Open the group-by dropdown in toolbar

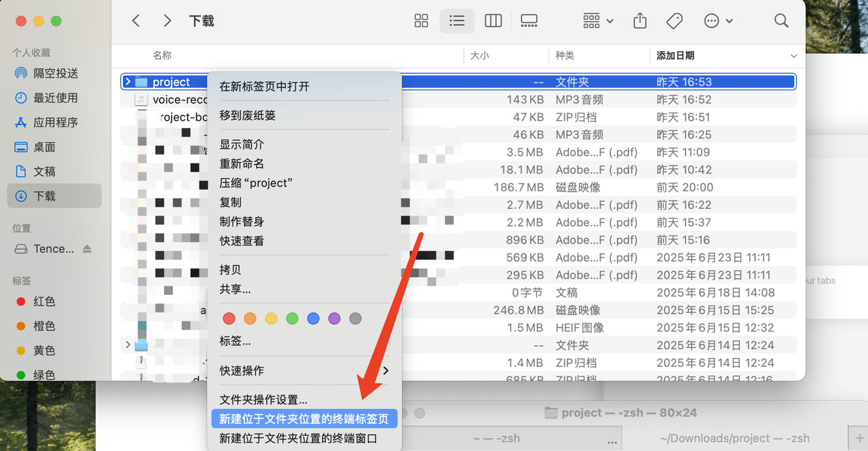click(x=598, y=21)
